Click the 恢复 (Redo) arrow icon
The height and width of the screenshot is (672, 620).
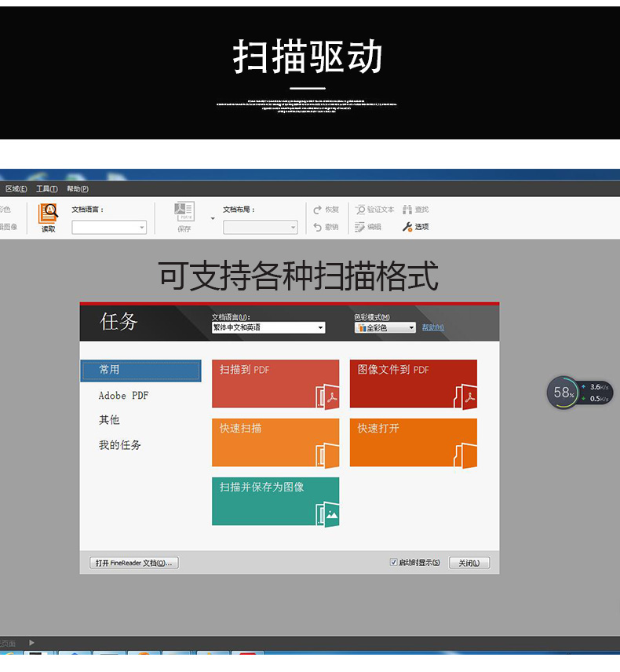pyautogui.click(x=317, y=210)
